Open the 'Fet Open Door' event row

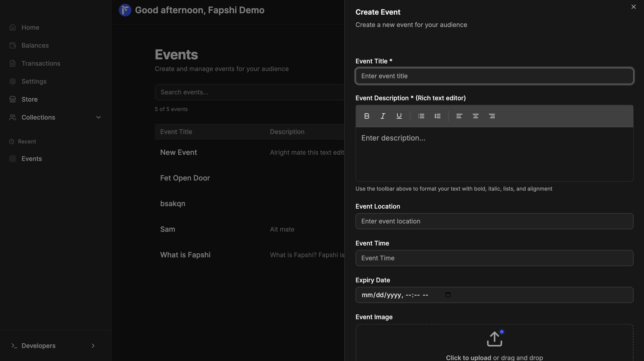point(250,178)
